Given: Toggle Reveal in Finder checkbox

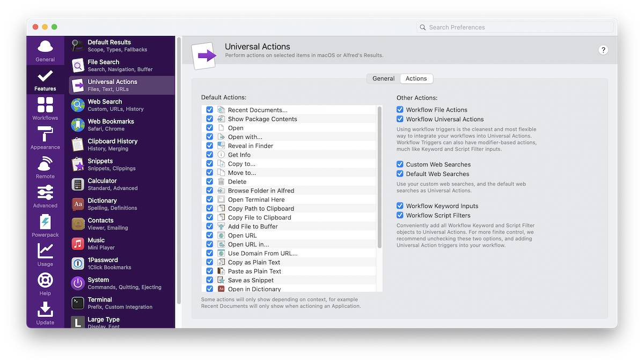Looking at the screenshot, I should (x=210, y=146).
